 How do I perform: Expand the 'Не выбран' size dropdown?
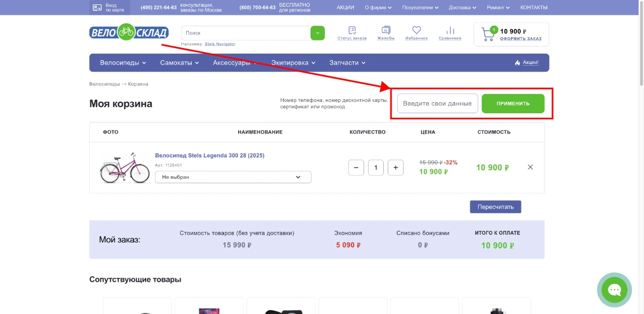(x=233, y=177)
